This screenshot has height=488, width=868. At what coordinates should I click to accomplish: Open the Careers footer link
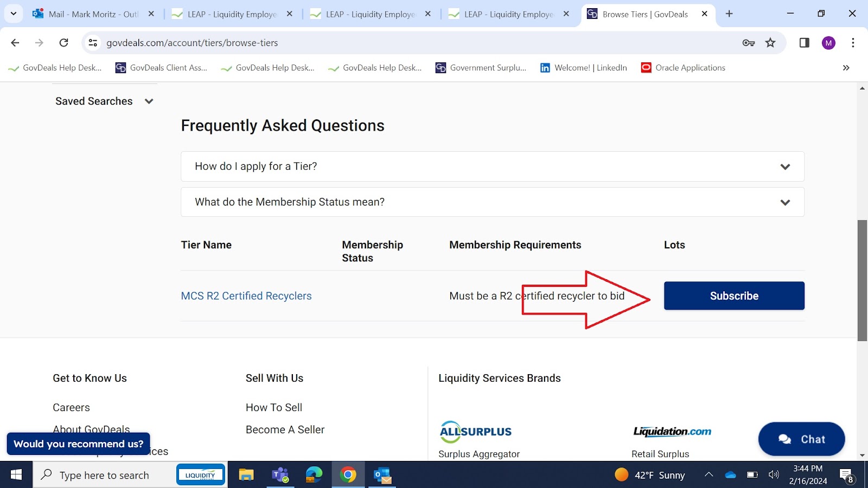tap(71, 408)
